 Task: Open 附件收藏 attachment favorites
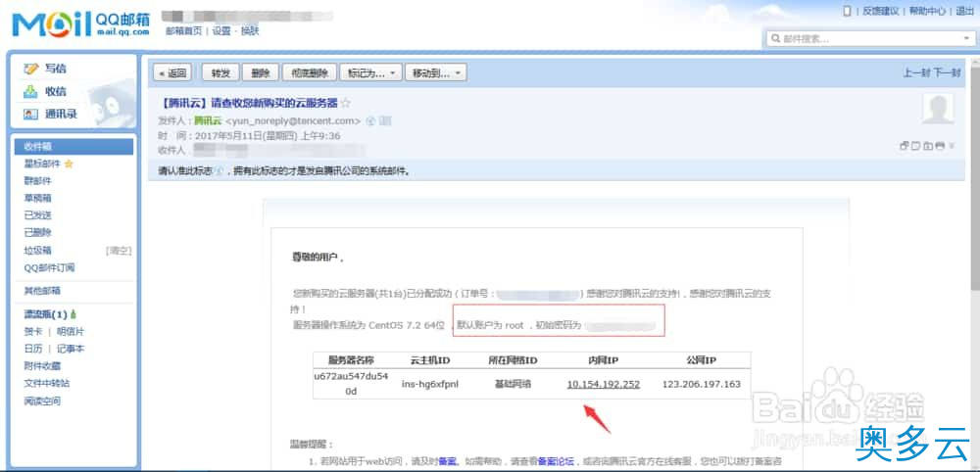tap(42, 366)
